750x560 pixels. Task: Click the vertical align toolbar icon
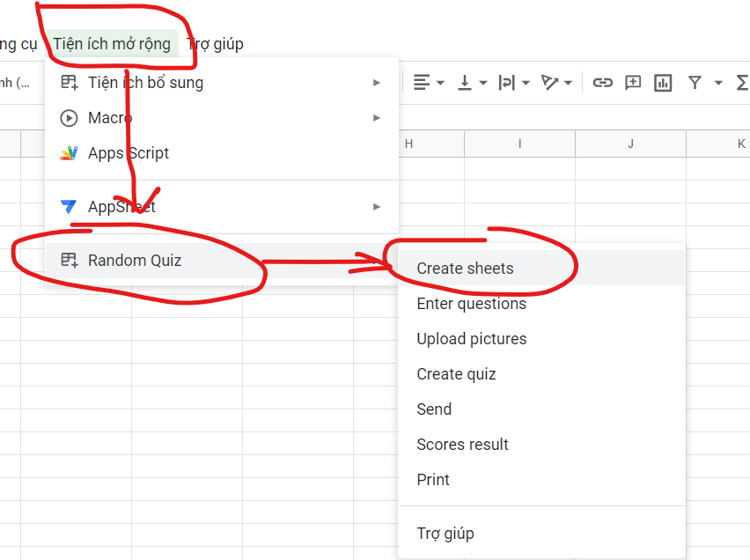click(464, 83)
